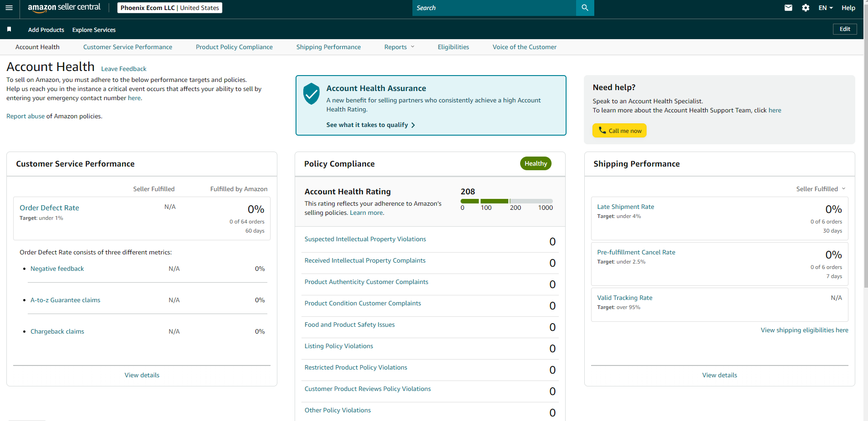Open the Late Shipment Rate metric
This screenshot has width=868, height=421.
(626, 207)
